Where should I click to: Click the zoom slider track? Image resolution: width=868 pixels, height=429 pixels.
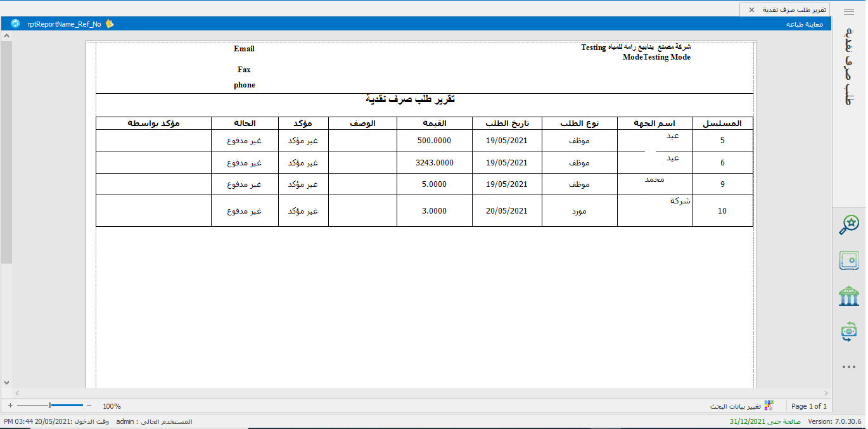(x=67, y=406)
